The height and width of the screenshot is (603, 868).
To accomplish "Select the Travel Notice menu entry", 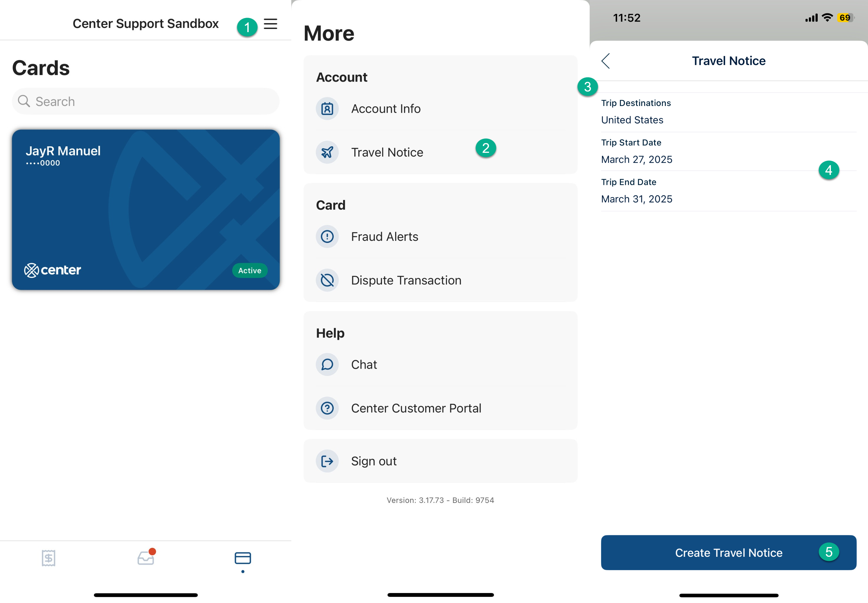I will click(x=387, y=152).
